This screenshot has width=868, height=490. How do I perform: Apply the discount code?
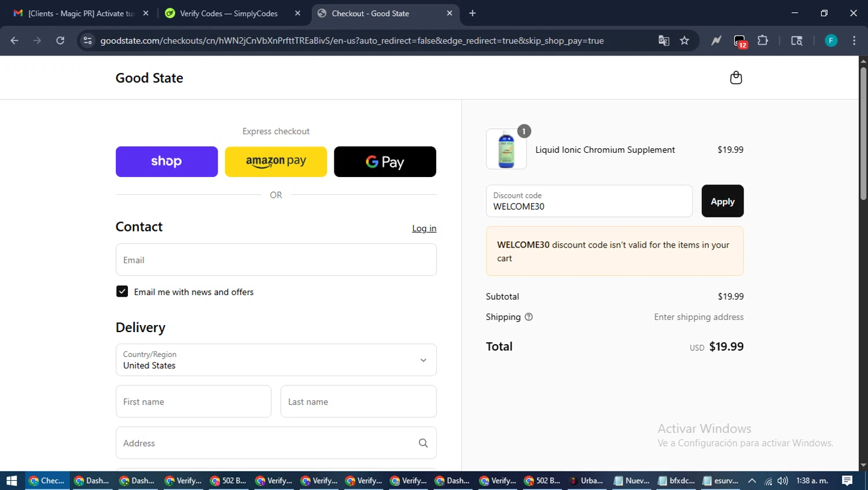pyautogui.click(x=722, y=201)
